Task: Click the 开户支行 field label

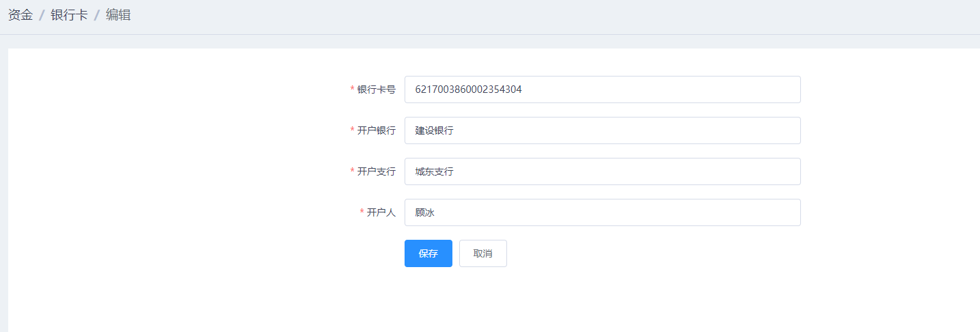Action: pos(376,171)
